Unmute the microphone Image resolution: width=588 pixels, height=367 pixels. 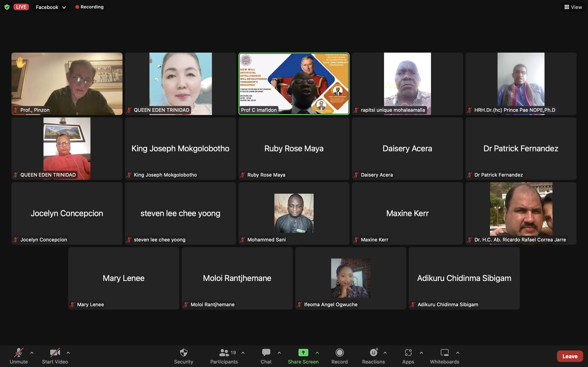coord(19,356)
